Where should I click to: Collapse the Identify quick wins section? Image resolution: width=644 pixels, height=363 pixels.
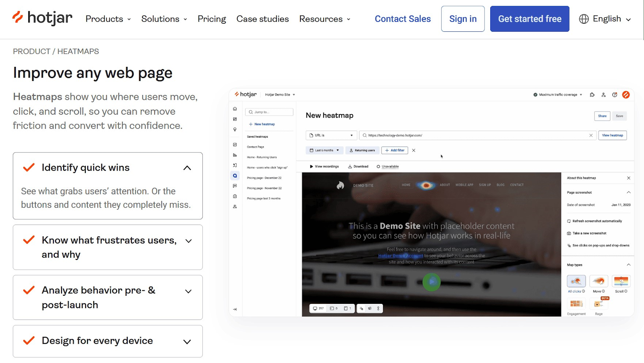click(187, 168)
